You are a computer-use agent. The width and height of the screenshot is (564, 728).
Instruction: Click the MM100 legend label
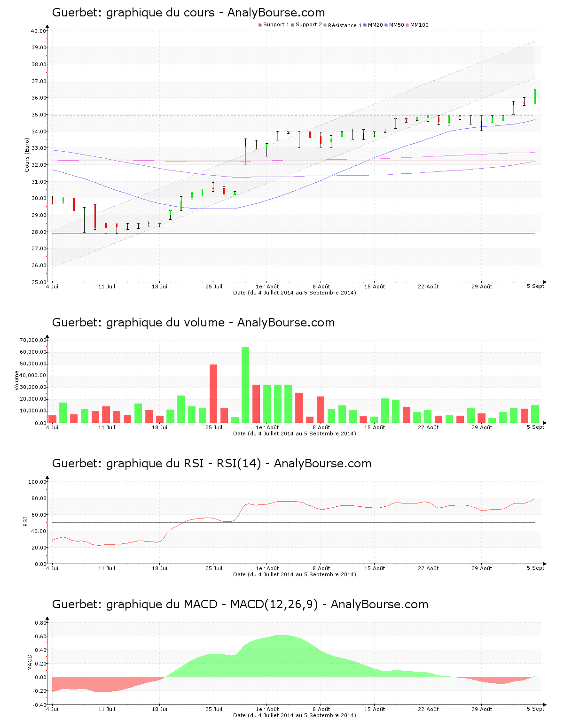[x=419, y=25]
